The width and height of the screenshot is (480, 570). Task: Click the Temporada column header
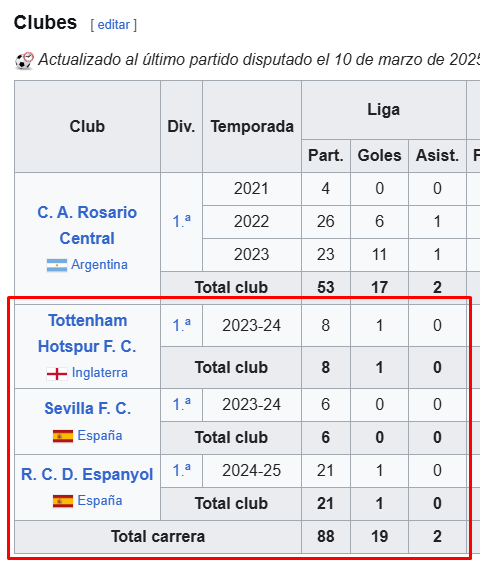click(252, 127)
